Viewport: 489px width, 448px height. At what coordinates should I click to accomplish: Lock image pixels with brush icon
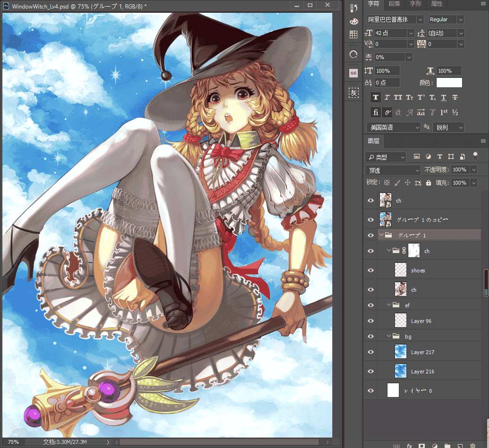click(x=397, y=183)
